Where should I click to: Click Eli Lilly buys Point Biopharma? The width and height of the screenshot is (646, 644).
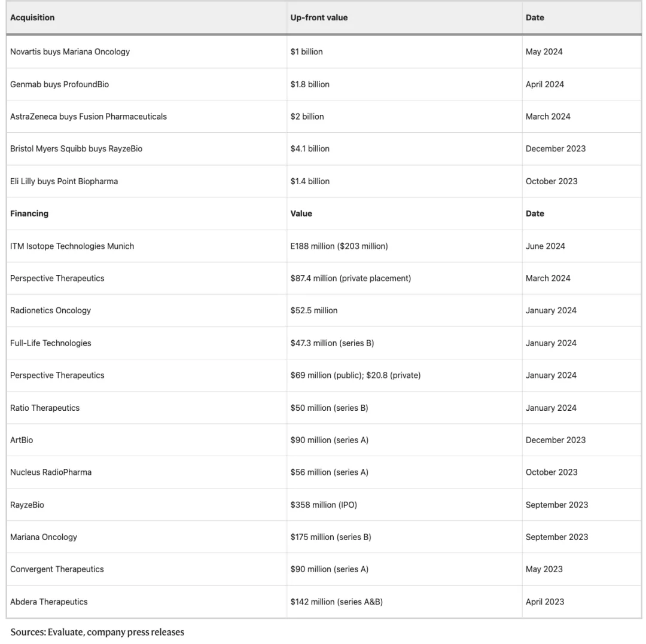click(64, 181)
